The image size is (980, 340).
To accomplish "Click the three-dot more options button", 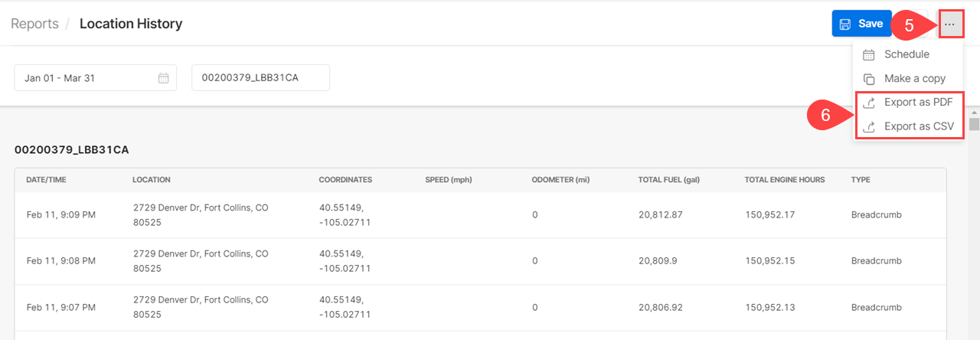I will (x=949, y=25).
